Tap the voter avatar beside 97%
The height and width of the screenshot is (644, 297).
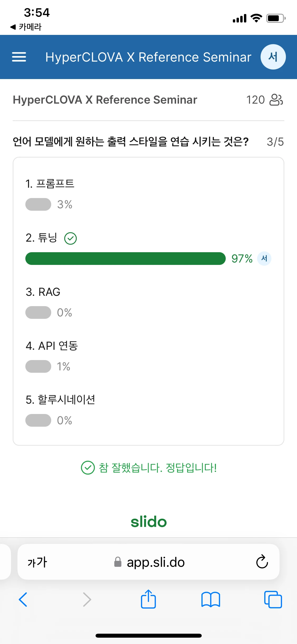[264, 259]
